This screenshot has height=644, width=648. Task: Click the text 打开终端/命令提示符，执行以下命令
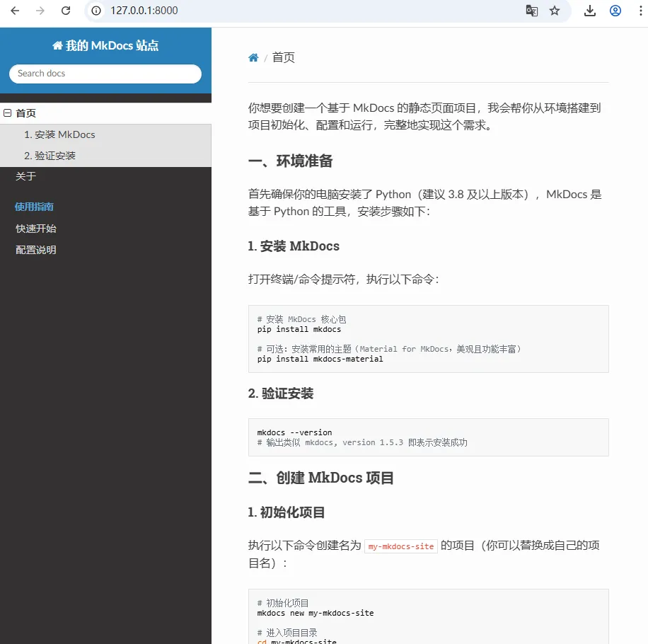click(343, 280)
